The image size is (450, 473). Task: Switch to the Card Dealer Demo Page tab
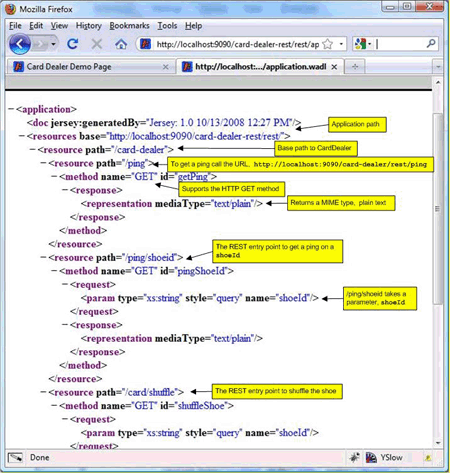pos(91,67)
